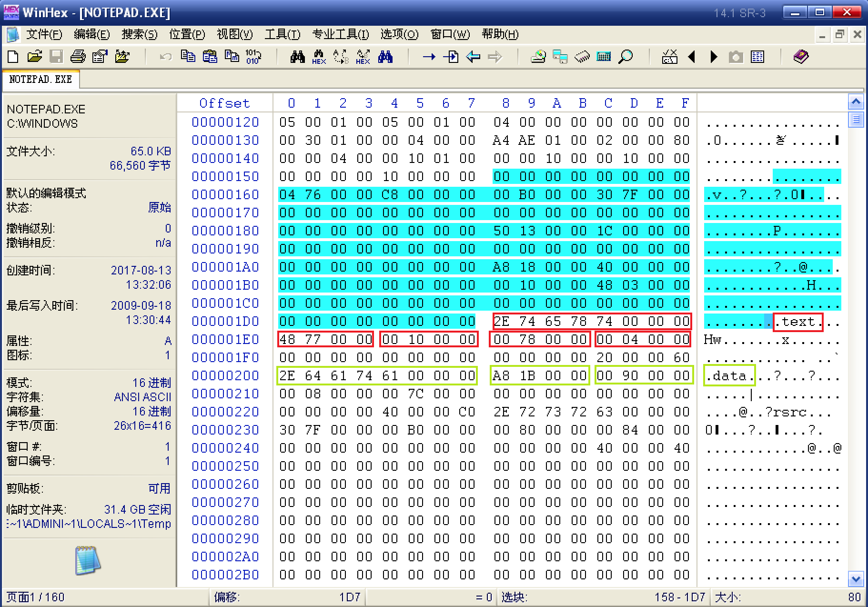Click the copy block icon

coord(188,57)
